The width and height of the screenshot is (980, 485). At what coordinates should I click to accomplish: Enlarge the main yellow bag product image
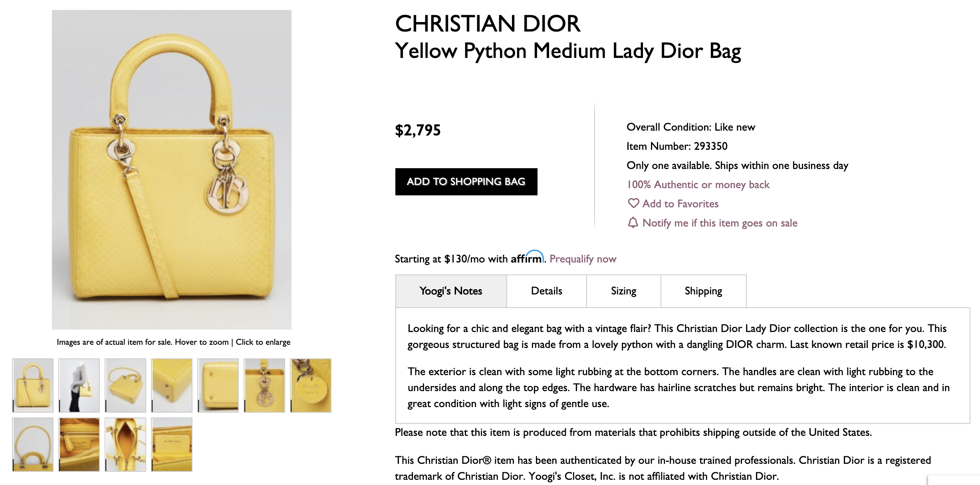(x=172, y=170)
